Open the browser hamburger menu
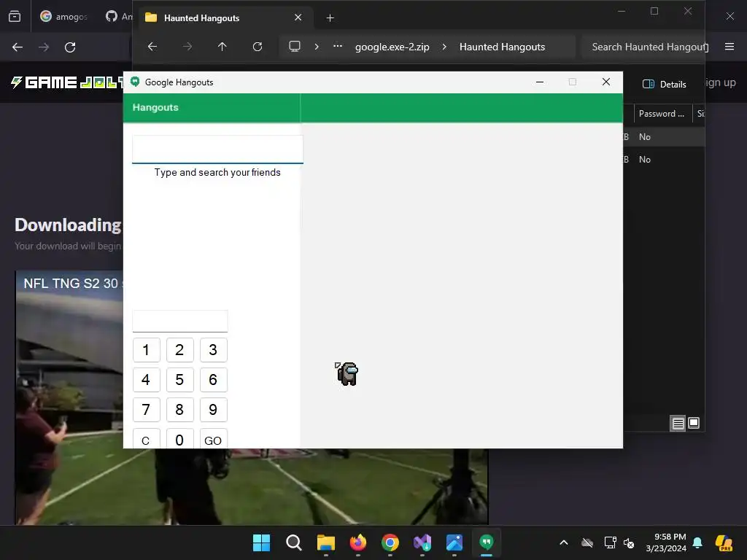Screen dimensions: 747x560 point(729,47)
